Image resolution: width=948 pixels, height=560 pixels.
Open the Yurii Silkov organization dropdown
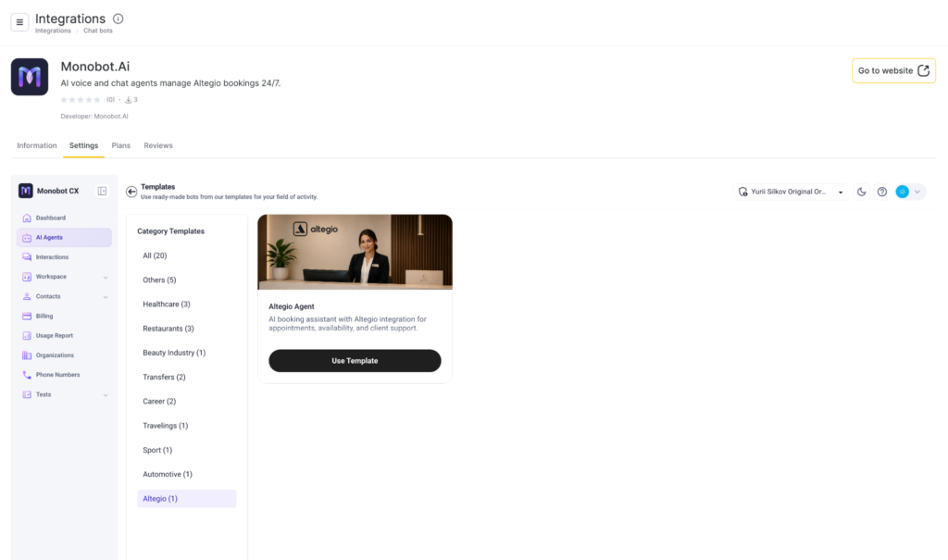click(791, 192)
